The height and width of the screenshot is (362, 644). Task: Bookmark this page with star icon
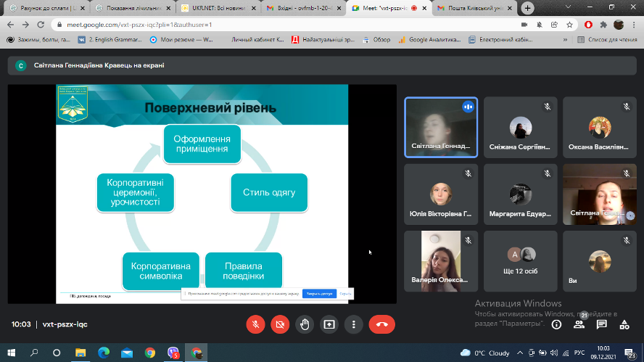pyautogui.click(x=569, y=25)
